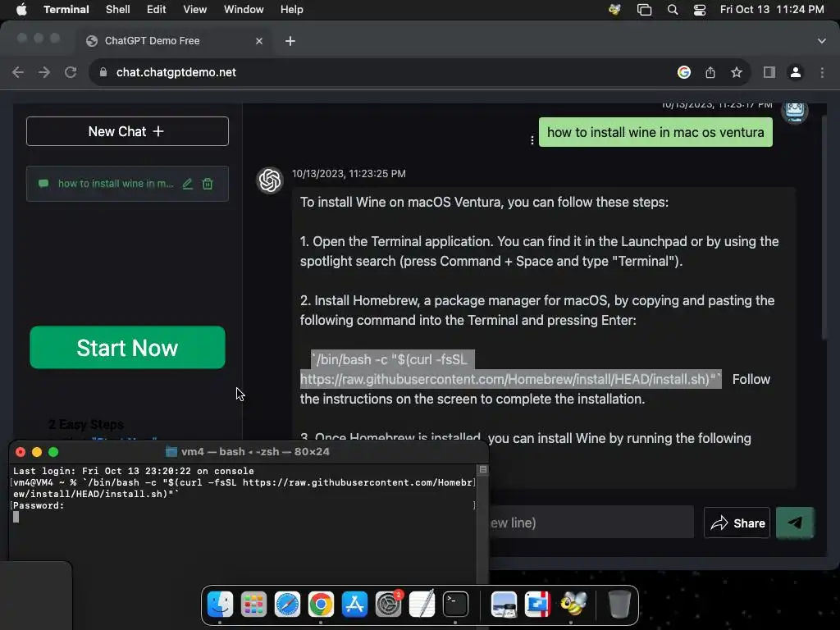Start a New Chat
840x630 pixels.
(x=127, y=131)
